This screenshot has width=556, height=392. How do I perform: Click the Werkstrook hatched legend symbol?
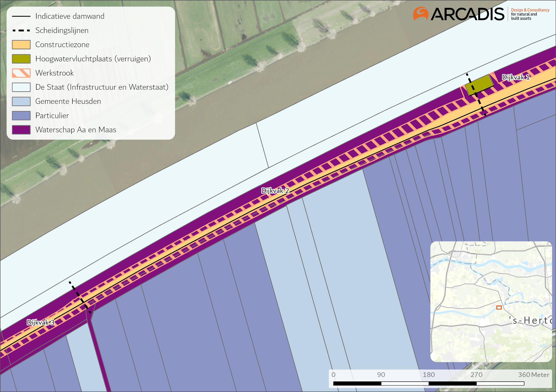(21, 73)
